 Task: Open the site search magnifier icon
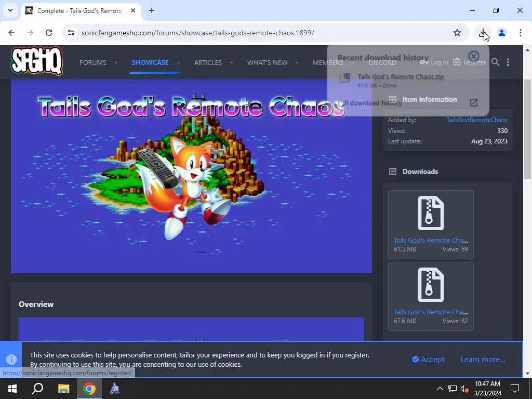coord(495,62)
